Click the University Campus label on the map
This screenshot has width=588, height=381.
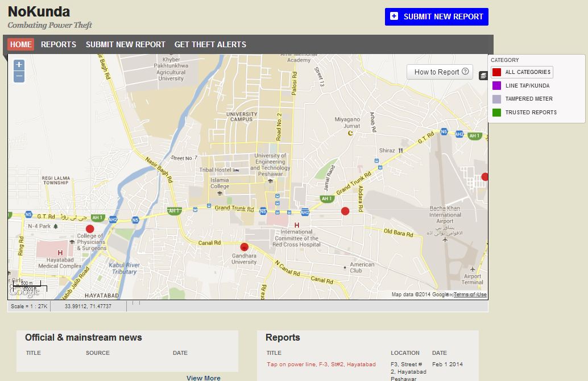tap(242, 117)
